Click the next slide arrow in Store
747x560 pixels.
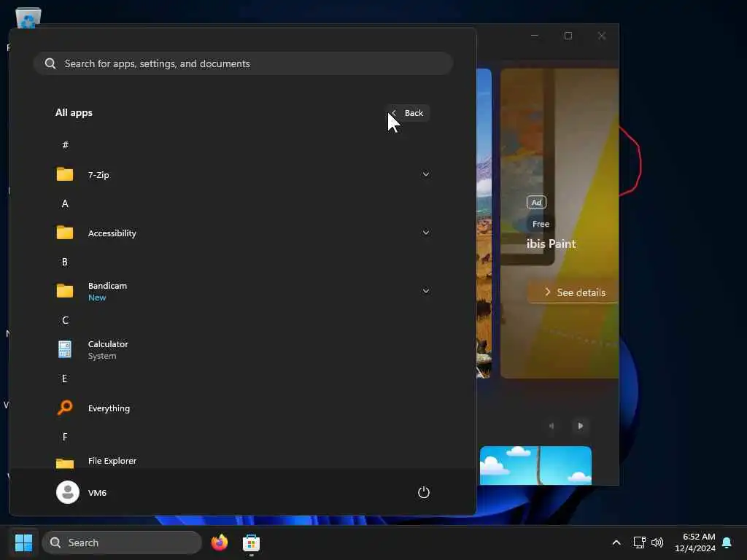(580, 426)
